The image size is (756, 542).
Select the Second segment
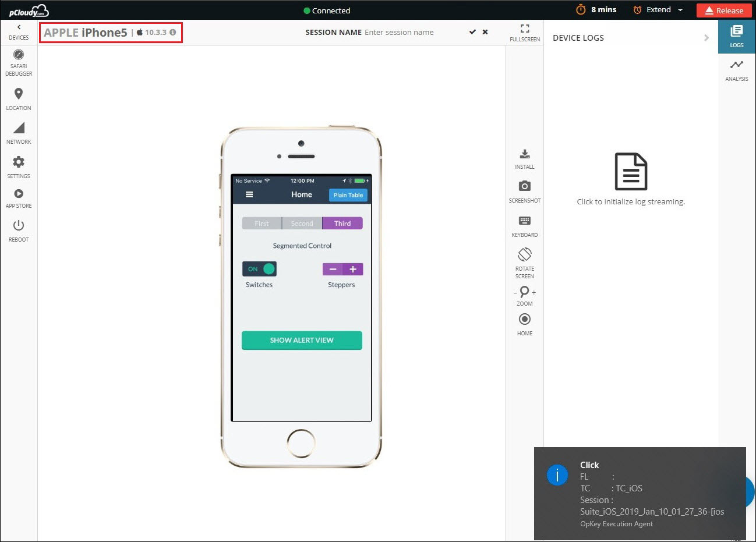302,224
